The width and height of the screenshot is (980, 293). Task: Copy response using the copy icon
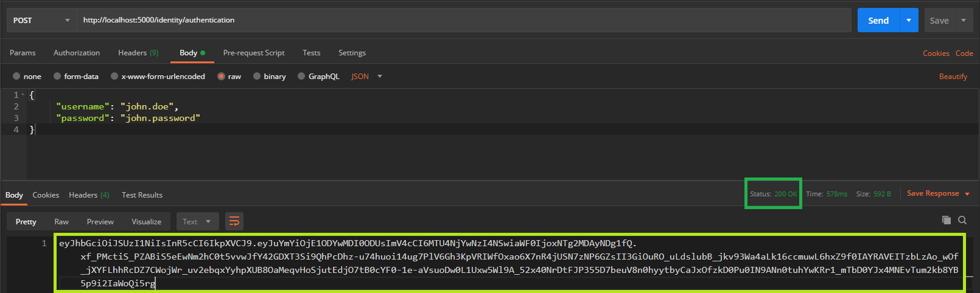tap(946, 220)
